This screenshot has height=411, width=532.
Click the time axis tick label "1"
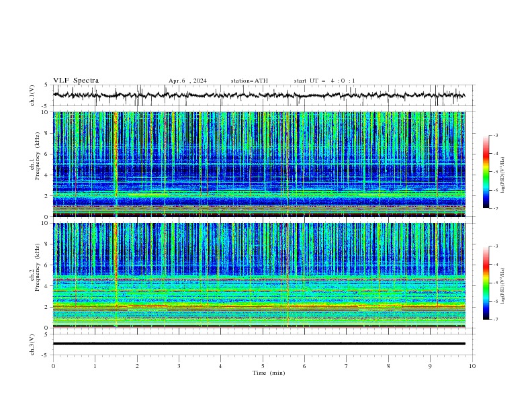tap(95, 366)
